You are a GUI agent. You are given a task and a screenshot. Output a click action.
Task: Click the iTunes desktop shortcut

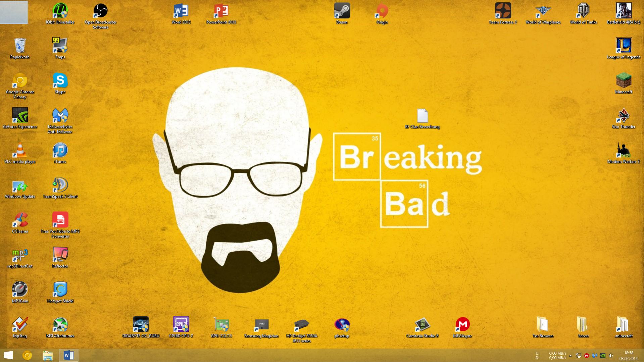coord(60,153)
